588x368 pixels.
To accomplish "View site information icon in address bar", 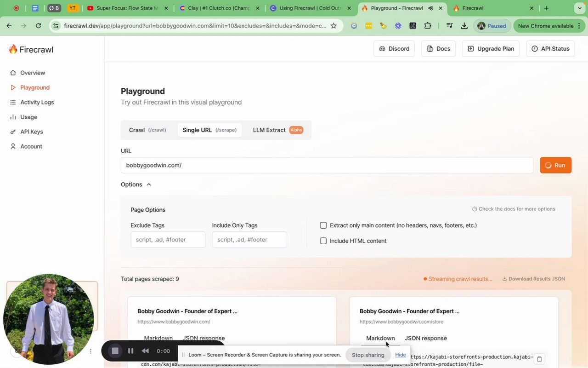I will pyautogui.click(x=56, y=26).
